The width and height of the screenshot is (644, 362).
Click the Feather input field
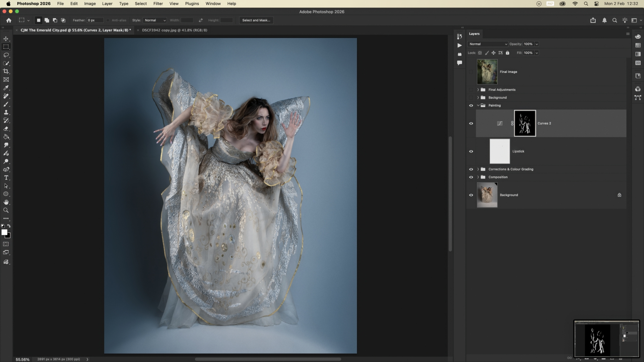pyautogui.click(x=95, y=20)
